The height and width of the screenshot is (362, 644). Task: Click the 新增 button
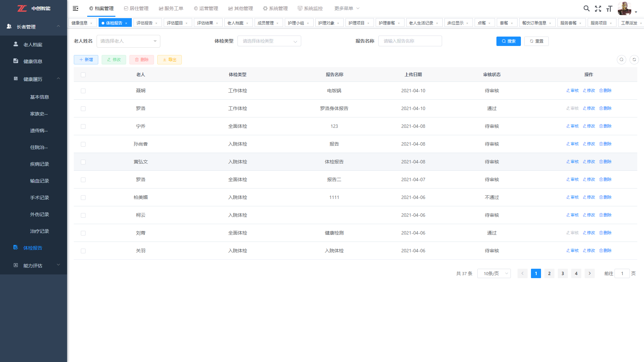click(86, 60)
